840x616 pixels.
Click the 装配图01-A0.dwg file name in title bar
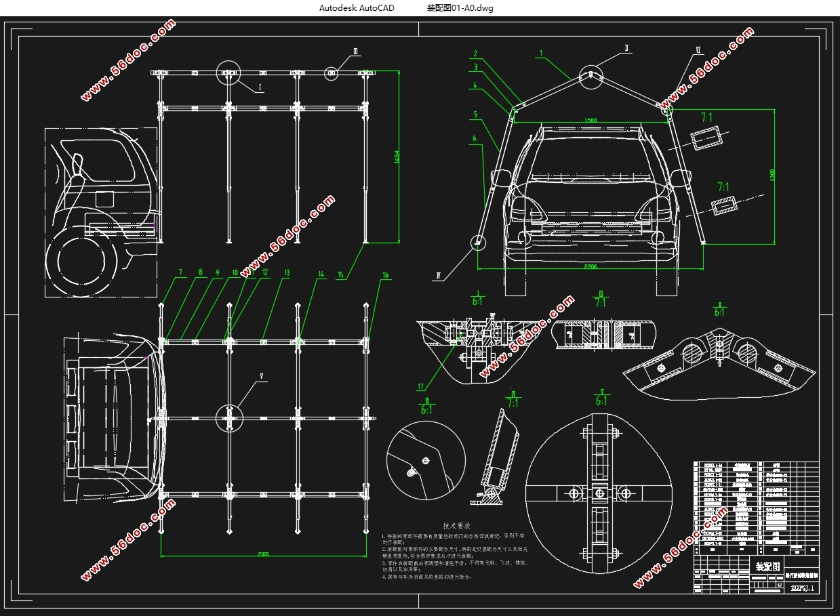460,8
